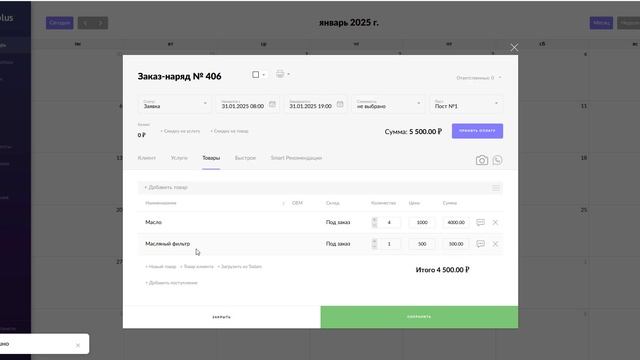640x360 pixels.
Task: Dismiss the notification toast with X
Action: (x=78, y=345)
